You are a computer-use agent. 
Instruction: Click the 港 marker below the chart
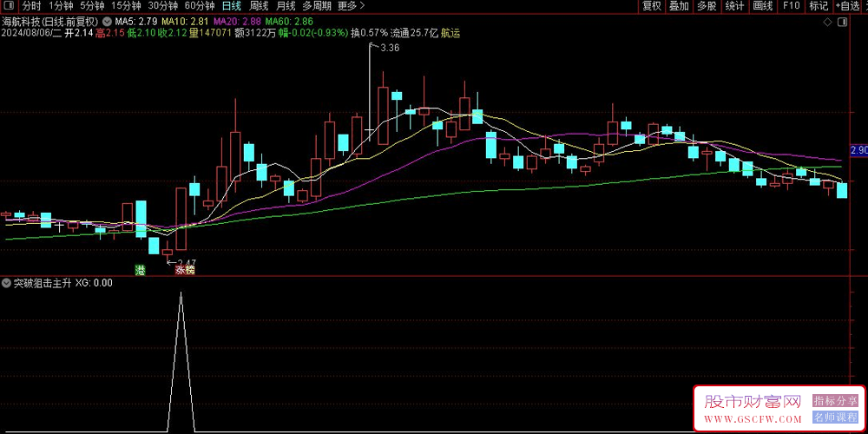(141, 270)
